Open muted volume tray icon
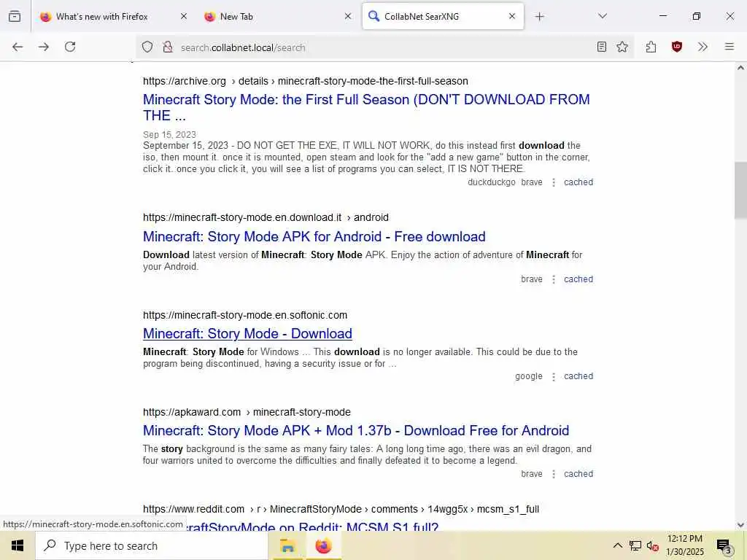Screen dimensions: 747x560 pos(652,546)
